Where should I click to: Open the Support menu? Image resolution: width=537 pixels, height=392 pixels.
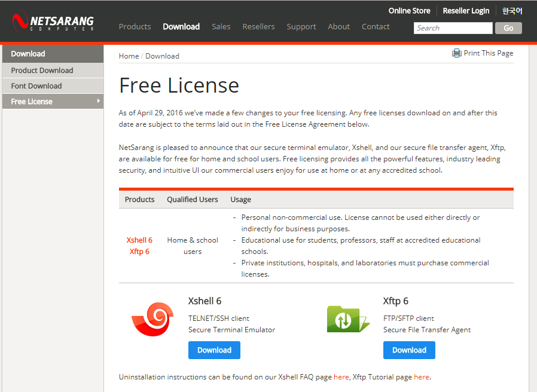click(301, 27)
